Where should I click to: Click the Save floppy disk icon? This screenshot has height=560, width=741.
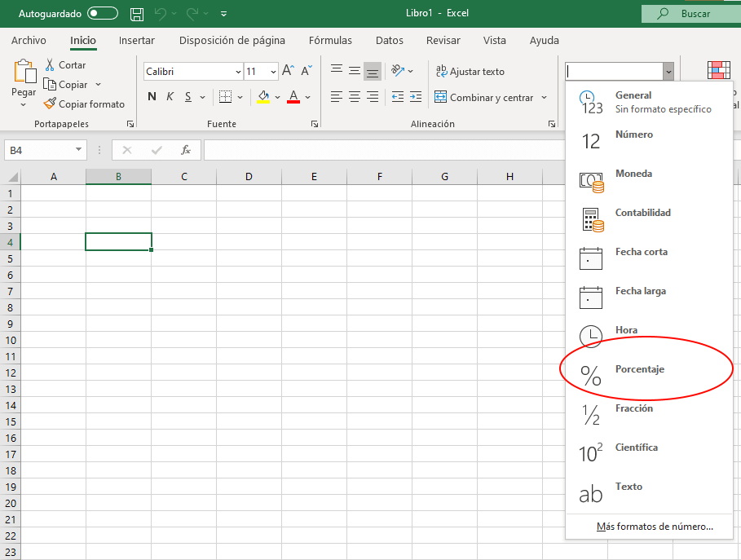[137, 14]
